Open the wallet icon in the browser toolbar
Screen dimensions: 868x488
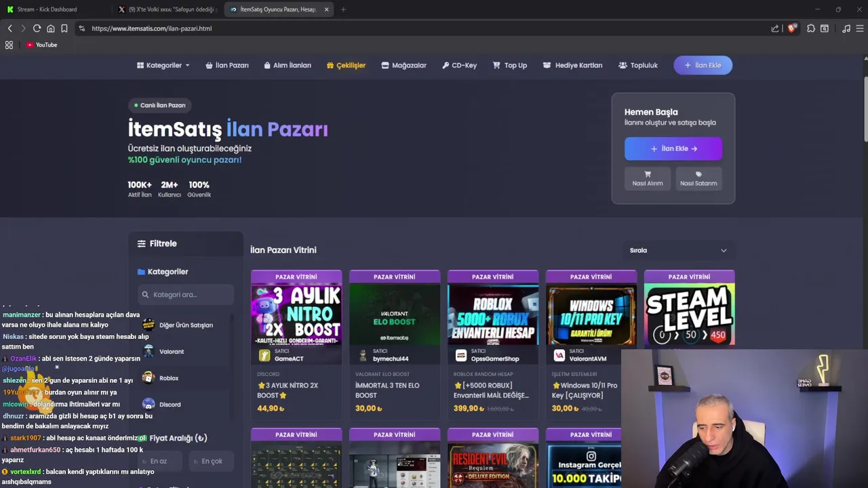(x=825, y=28)
